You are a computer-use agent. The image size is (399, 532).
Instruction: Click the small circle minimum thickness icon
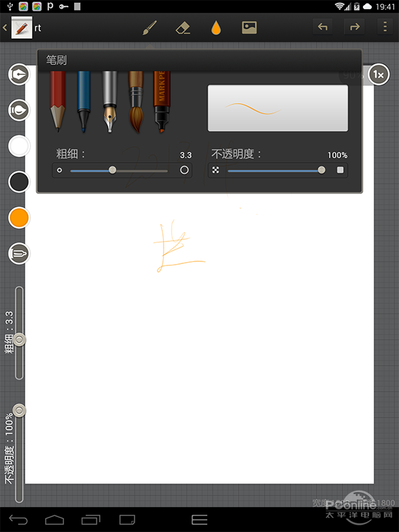pos(59,170)
